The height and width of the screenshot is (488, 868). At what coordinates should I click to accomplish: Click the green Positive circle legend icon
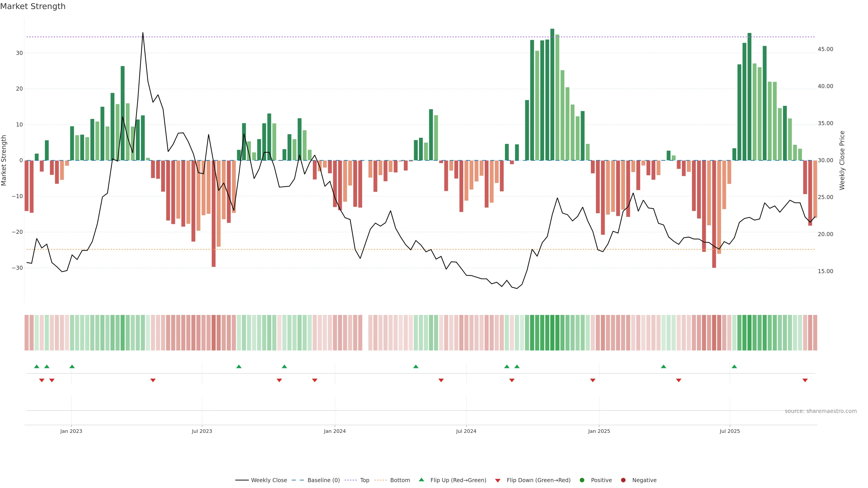pyautogui.click(x=582, y=480)
